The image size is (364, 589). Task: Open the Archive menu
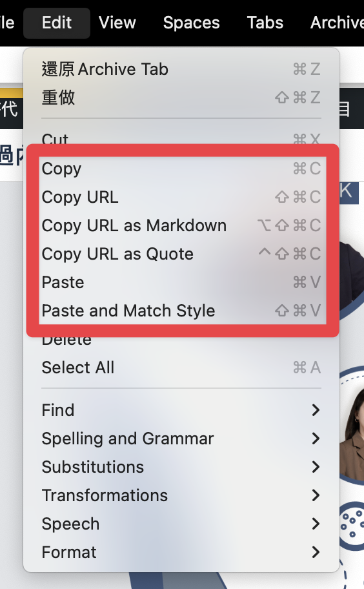click(x=337, y=23)
